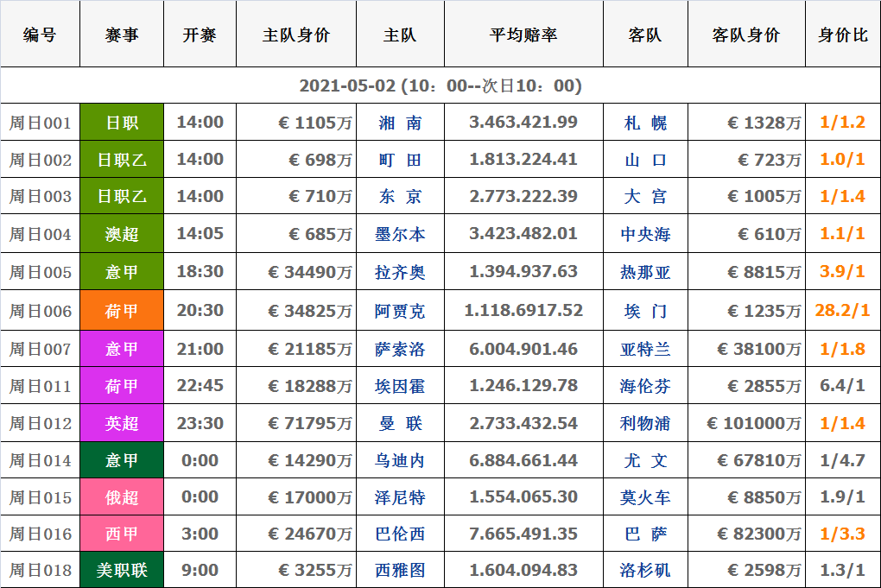
Task: Select the 阿贾克斯 team name
Action: [x=400, y=311]
